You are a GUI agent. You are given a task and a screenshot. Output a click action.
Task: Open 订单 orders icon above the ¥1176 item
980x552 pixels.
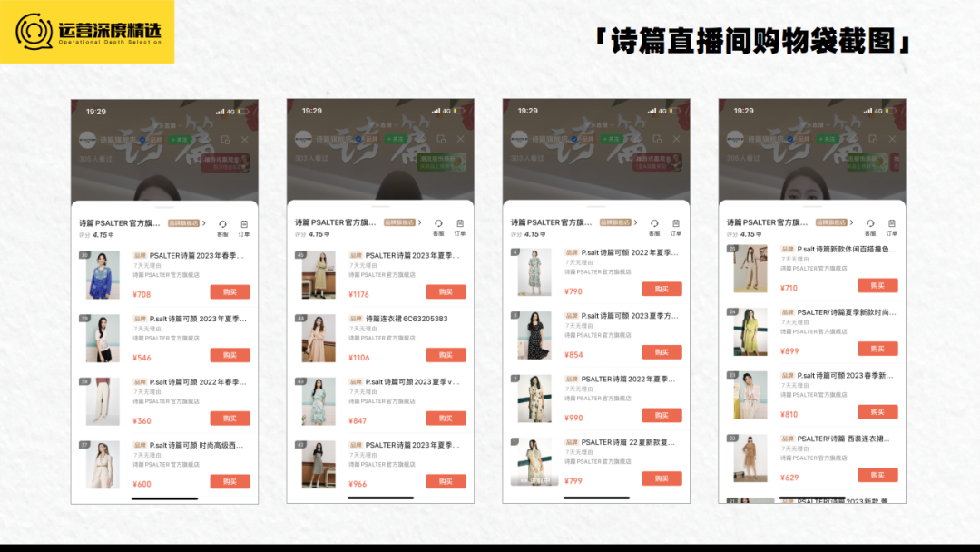pos(460,225)
